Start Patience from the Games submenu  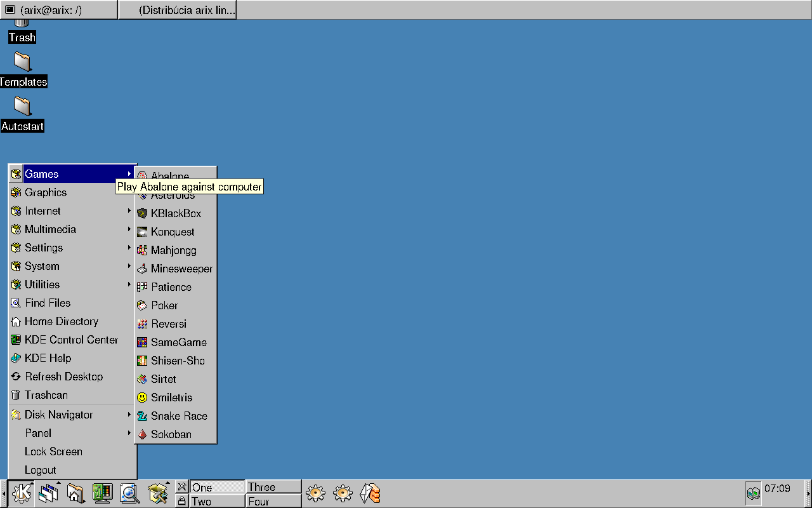176,287
